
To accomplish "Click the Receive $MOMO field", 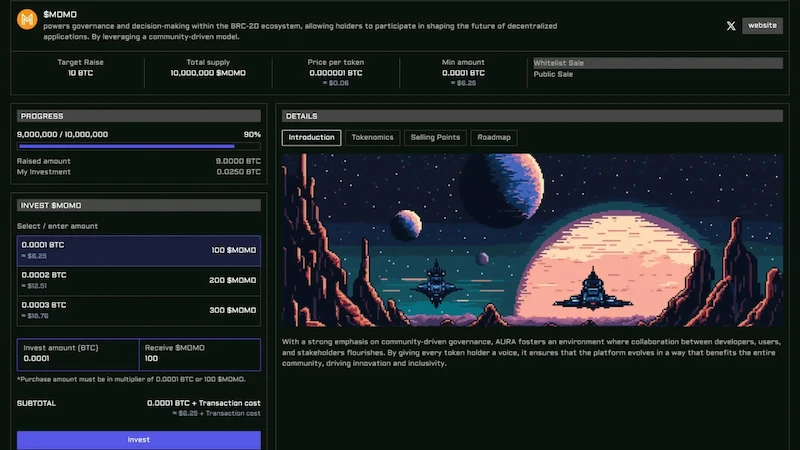I will click(x=200, y=358).
